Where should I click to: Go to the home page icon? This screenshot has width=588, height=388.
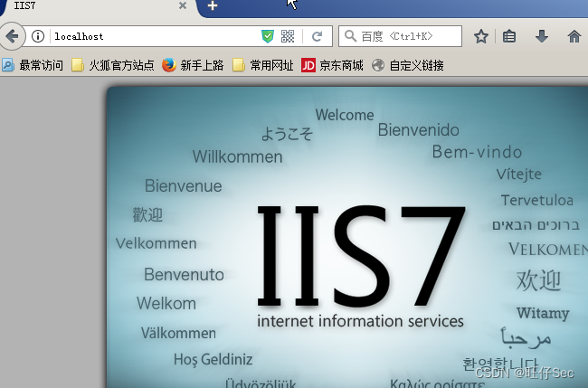(x=574, y=37)
